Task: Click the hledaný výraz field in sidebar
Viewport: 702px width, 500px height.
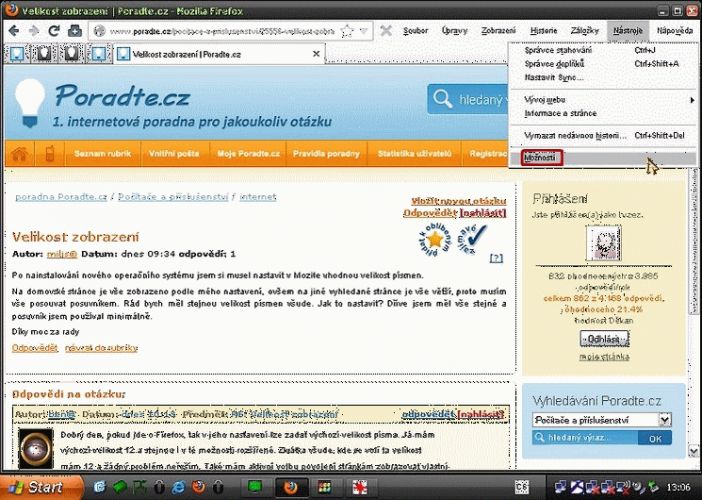Action: [585, 438]
